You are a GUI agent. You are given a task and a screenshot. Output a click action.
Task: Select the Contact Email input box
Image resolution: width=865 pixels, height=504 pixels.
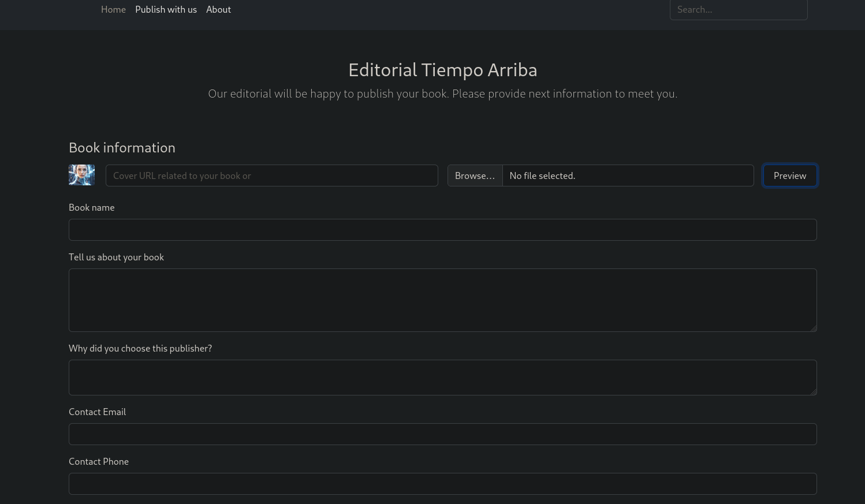coord(442,434)
